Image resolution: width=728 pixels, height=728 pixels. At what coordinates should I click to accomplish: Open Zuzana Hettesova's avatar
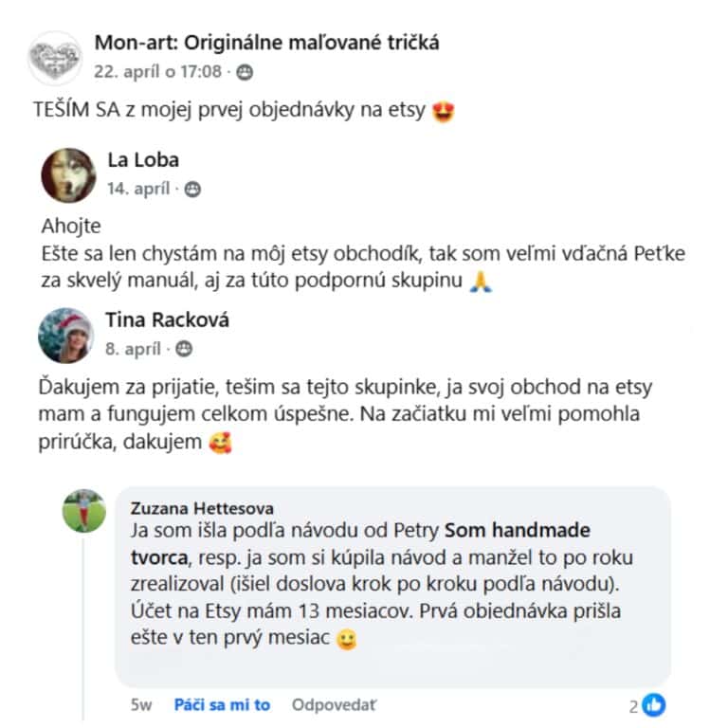[x=84, y=511]
